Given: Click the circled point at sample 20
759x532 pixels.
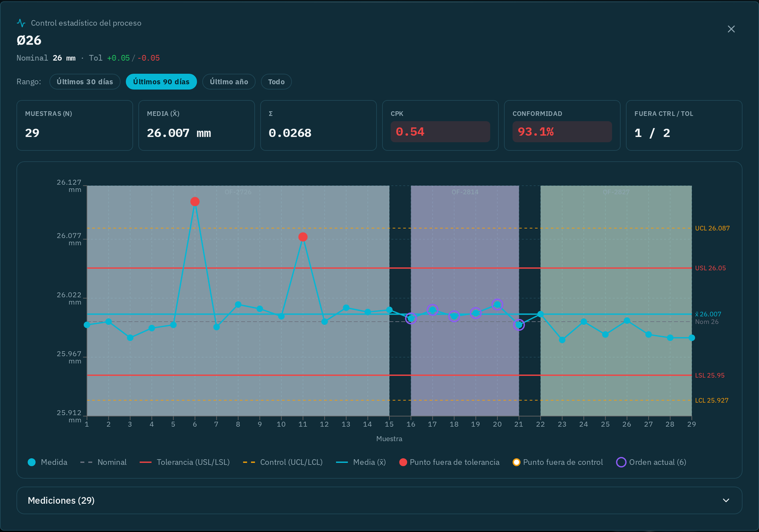Looking at the screenshot, I should 497,304.
